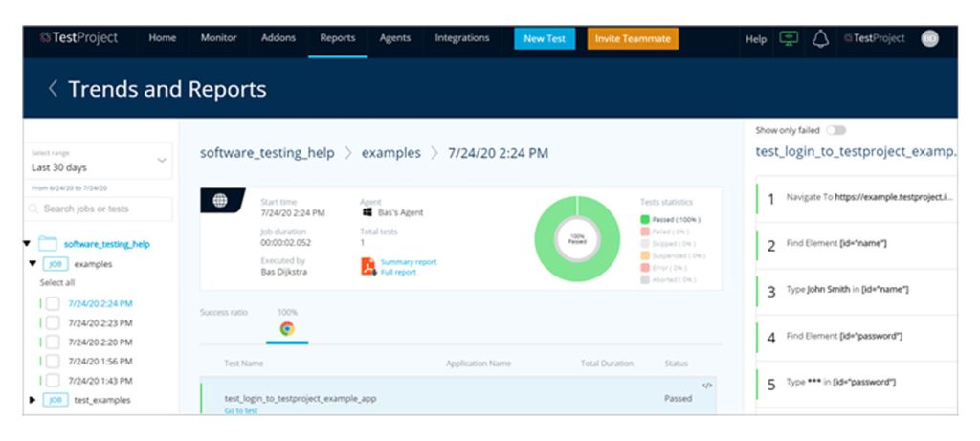Click Select all in the job tree
The width and height of the screenshot is (980, 441).
[57, 283]
